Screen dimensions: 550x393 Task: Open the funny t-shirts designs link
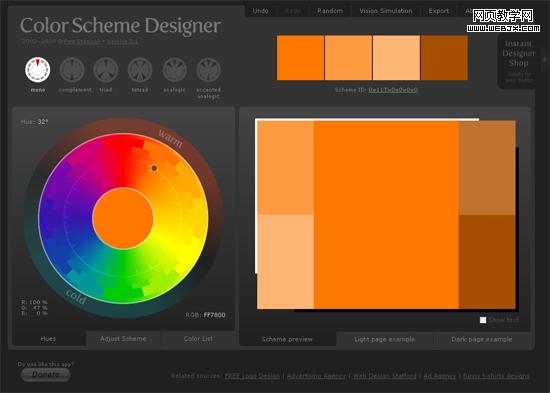click(496, 376)
